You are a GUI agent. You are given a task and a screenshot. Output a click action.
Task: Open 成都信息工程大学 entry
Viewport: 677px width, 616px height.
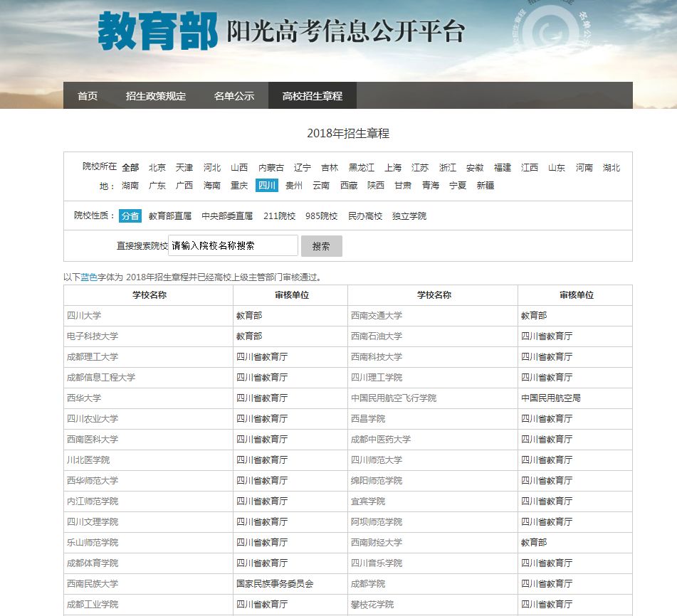[101, 377]
